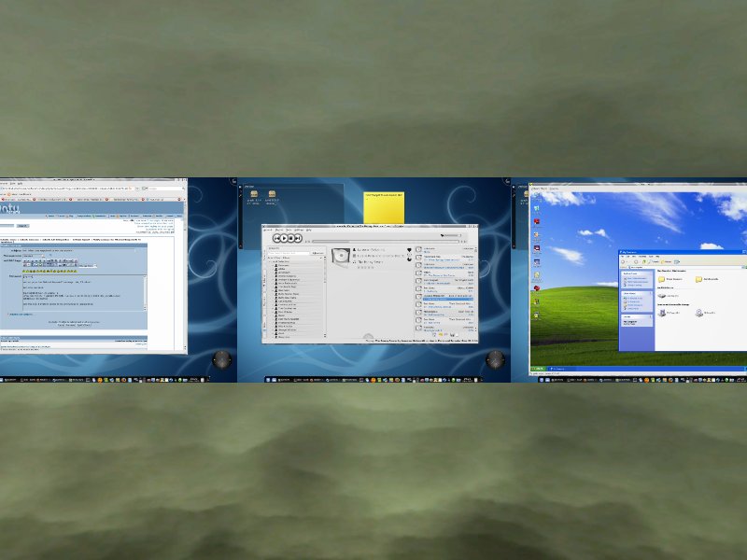Collapse System Tasks panel in My Computer
Screen dimensions: 747x560
pos(650,273)
